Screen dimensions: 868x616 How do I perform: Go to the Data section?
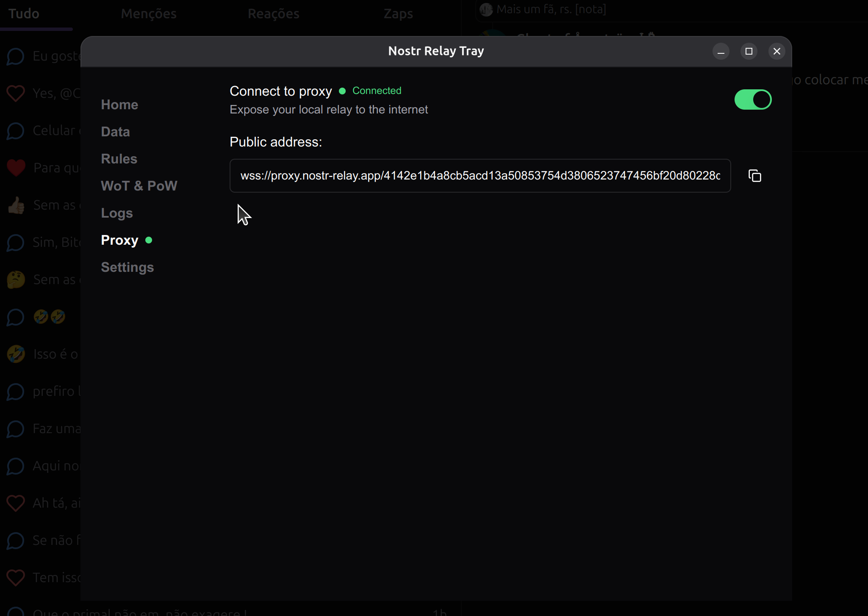[x=115, y=132]
